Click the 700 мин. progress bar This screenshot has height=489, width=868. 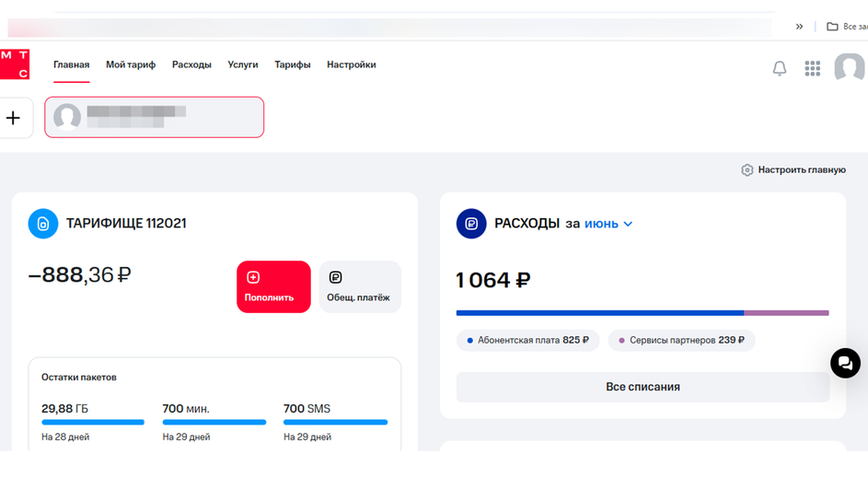click(214, 422)
